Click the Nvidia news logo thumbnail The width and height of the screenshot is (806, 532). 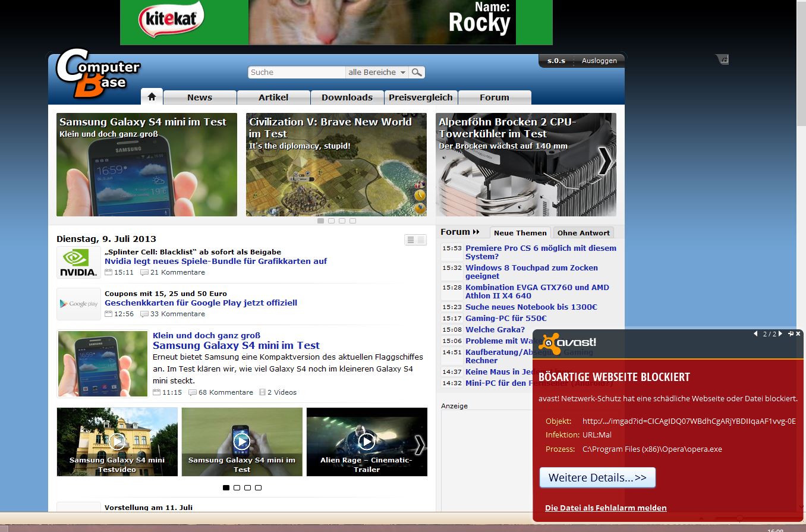[78, 263]
